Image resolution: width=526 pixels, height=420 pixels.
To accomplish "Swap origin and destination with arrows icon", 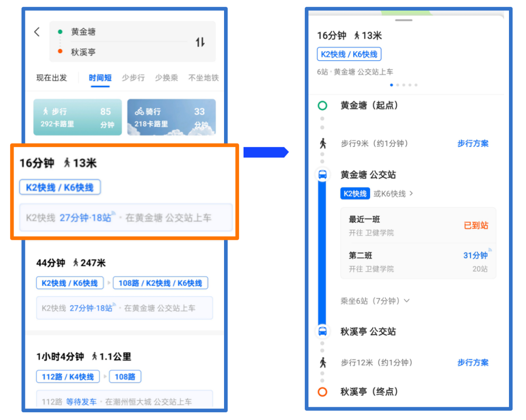I will pyautogui.click(x=200, y=42).
